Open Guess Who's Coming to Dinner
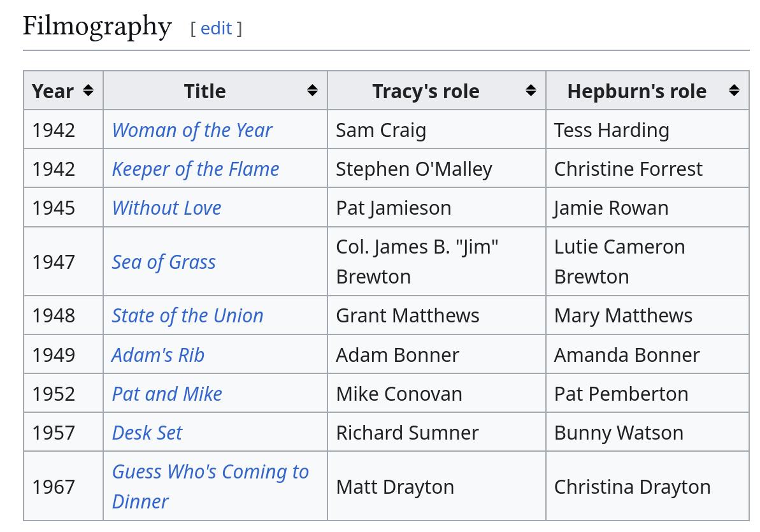 (210, 486)
